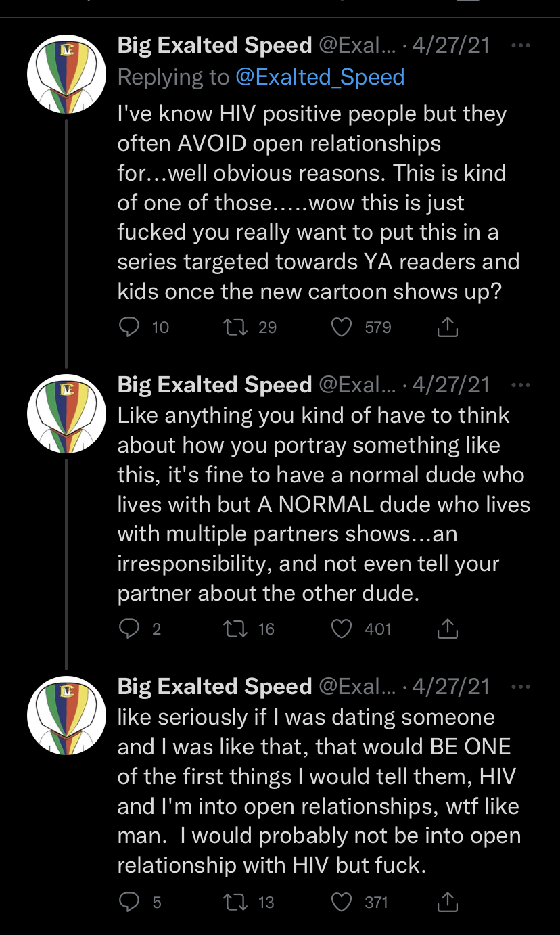Open the first tweet's Big Exalted Speed profile name
Screen dimensions: 560x935
pos(214,45)
